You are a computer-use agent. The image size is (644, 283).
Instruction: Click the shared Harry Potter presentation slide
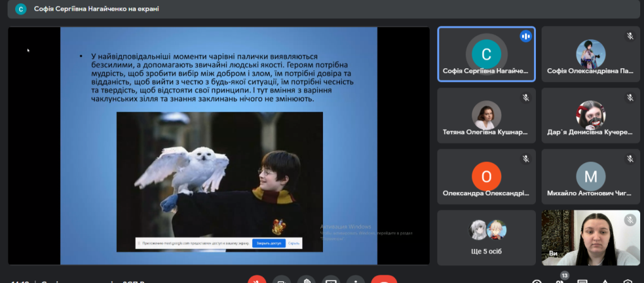click(219, 145)
